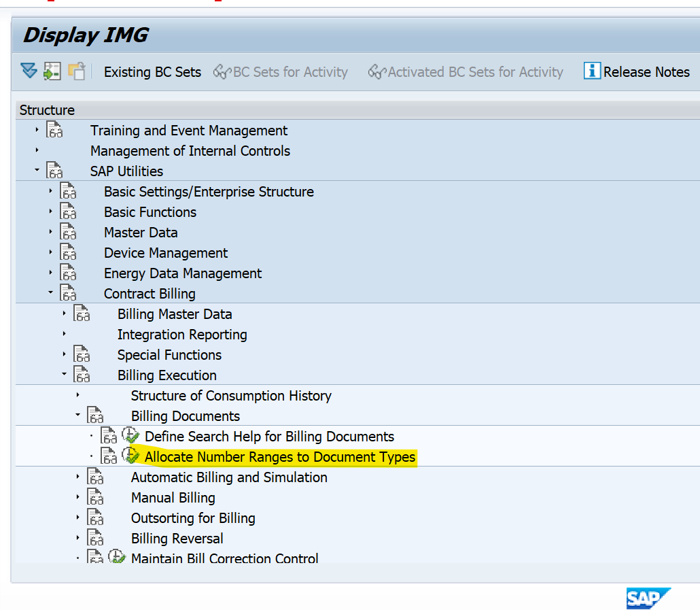Open documentation icon for Automatic Billing and Simulation
The image size is (700, 610).
pos(96,477)
